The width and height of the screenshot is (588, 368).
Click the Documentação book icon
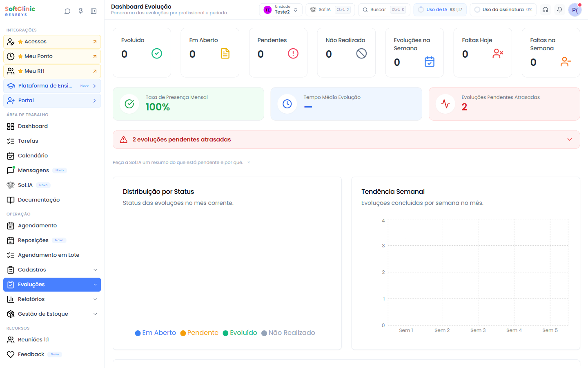11,200
